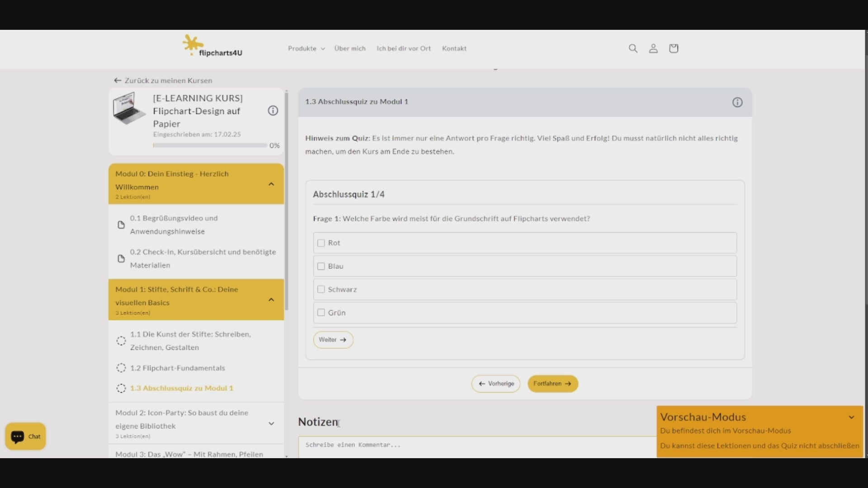The image size is (868, 488).
Task: Go to Kontakt page
Action: 454,48
